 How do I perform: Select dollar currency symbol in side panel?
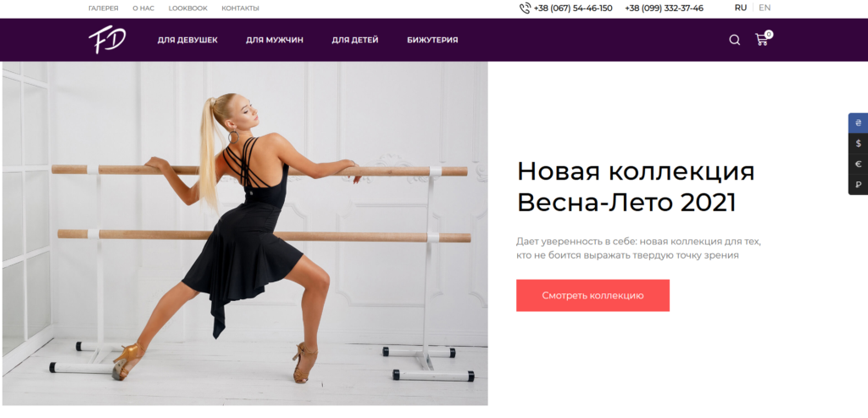point(858,143)
